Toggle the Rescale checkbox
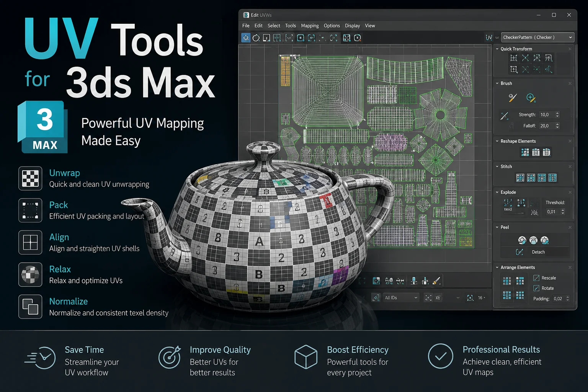Image resolution: width=588 pixels, height=392 pixels. click(x=536, y=278)
